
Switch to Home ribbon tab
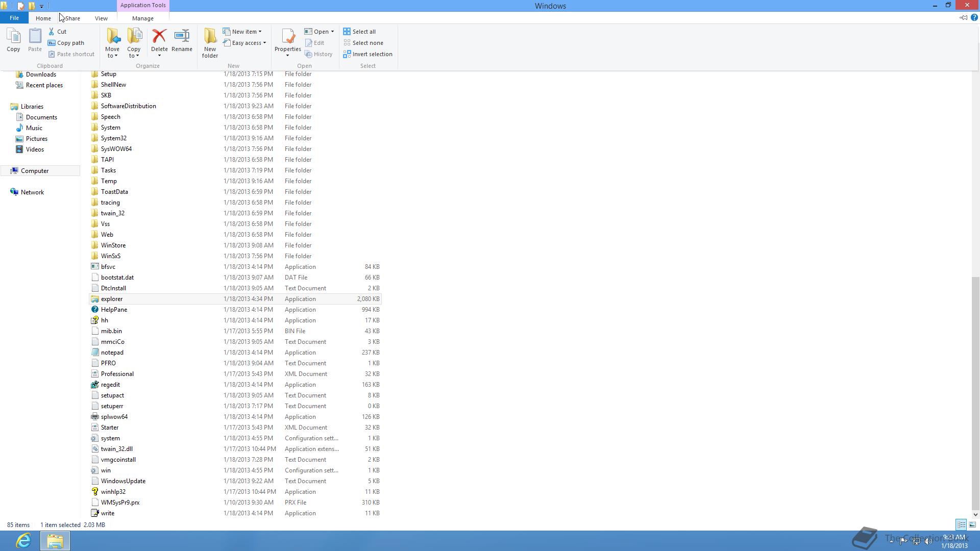click(x=43, y=18)
